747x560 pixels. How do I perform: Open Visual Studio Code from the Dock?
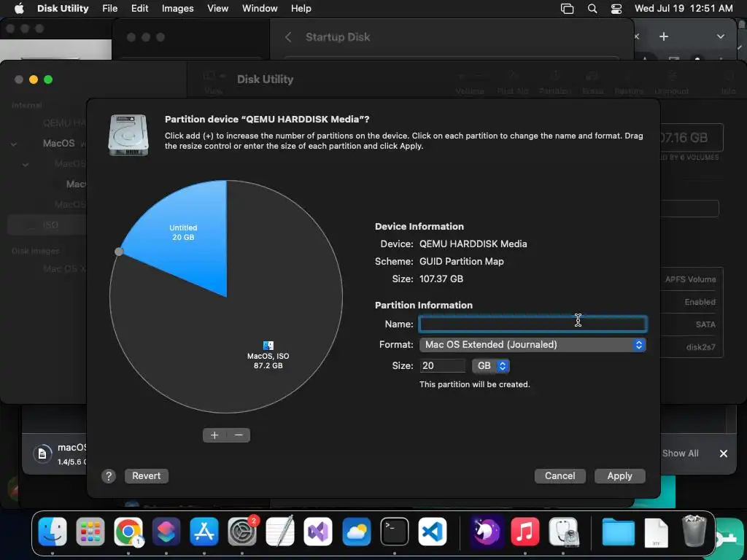[x=433, y=532]
